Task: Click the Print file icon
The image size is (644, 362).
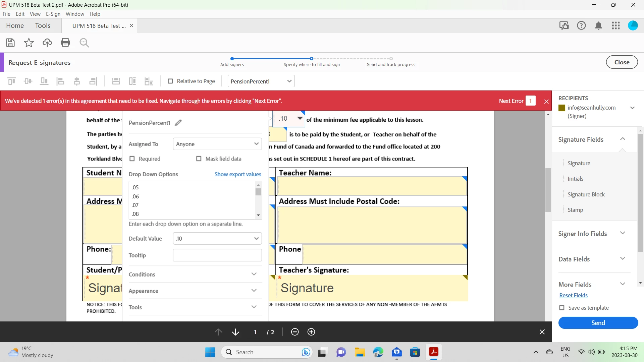Action: [x=65, y=43]
